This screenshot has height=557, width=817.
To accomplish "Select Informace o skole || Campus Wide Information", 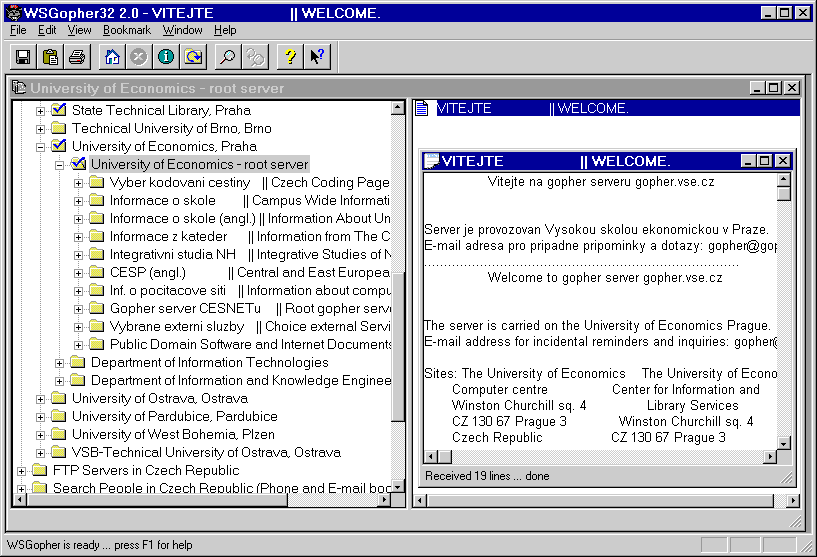I will pyautogui.click(x=250, y=201).
